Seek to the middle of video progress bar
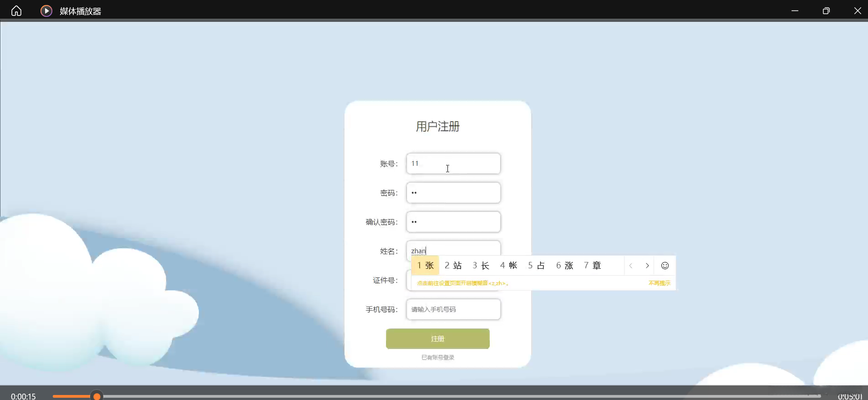The height and width of the screenshot is (400, 868). [x=437, y=396]
